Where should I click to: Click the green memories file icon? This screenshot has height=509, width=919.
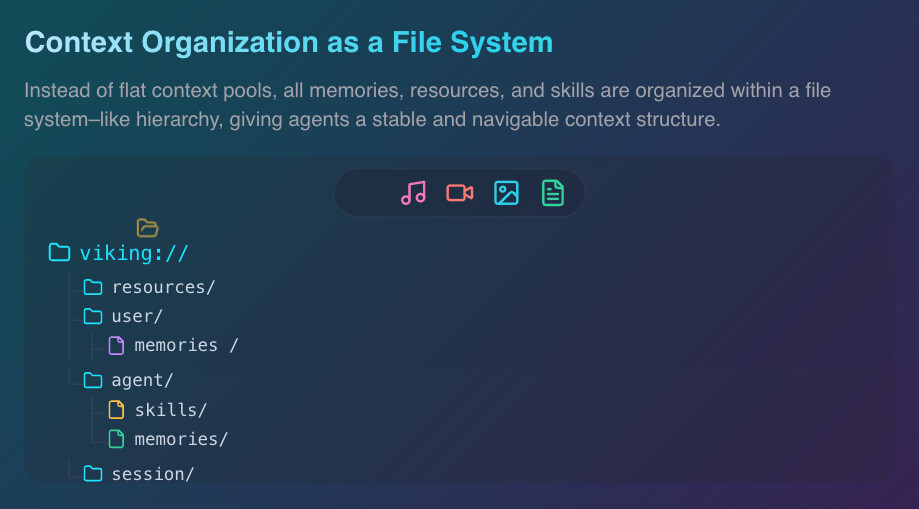click(x=116, y=438)
